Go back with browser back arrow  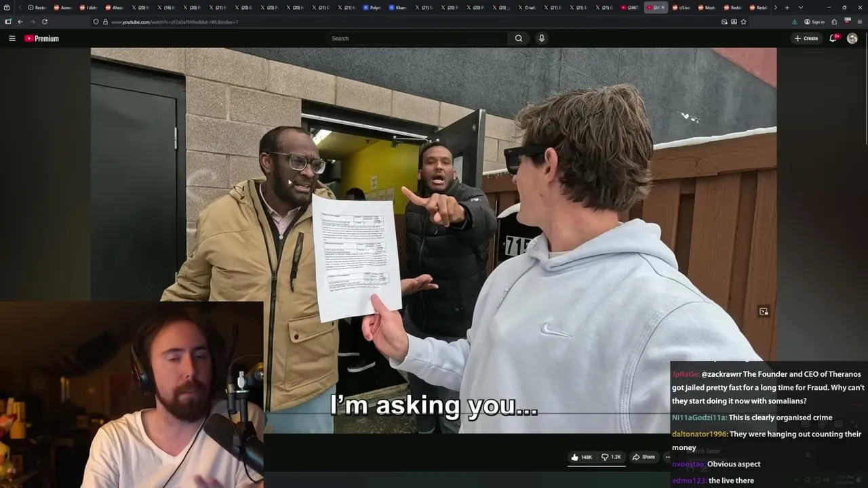coord(20,22)
